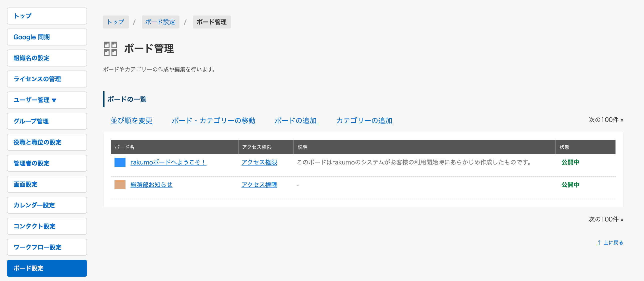Click the カテゴリーの追加 link
Screen dimensions: 644x281
pyautogui.click(x=364, y=120)
